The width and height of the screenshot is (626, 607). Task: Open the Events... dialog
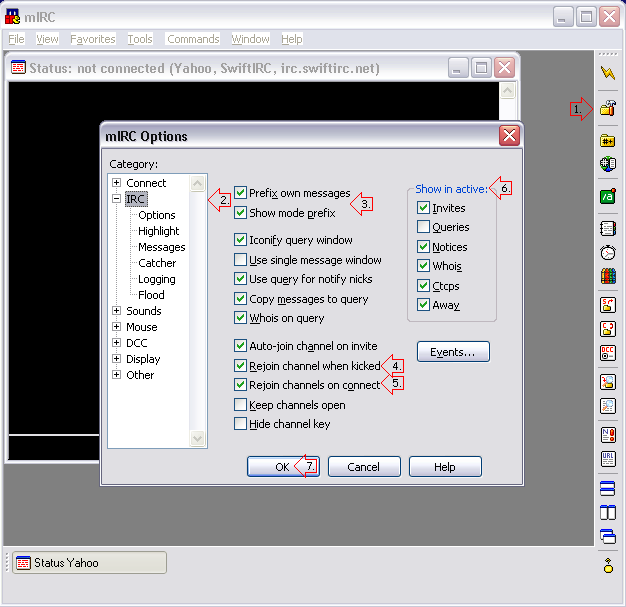pos(453,352)
